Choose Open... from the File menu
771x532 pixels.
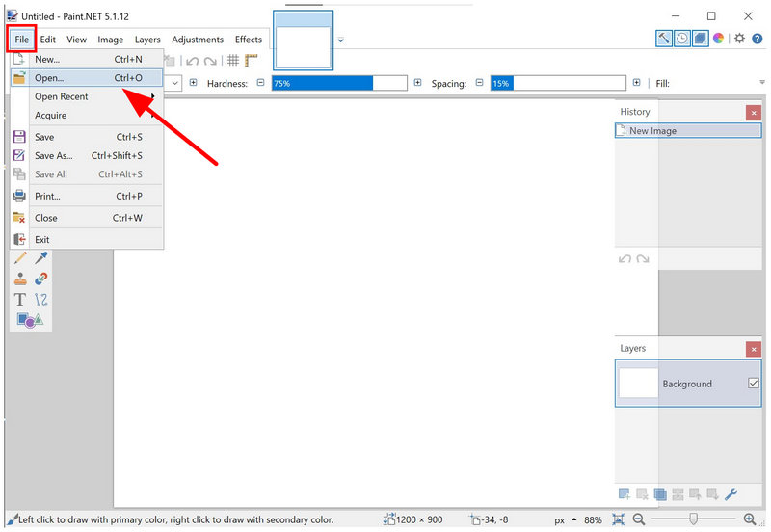(87, 78)
